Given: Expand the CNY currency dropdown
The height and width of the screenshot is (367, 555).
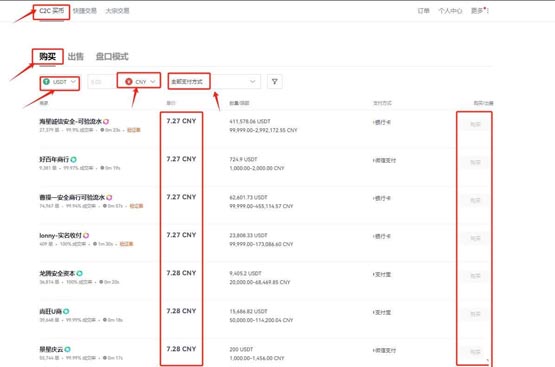Looking at the screenshot, I should point(139,82).
